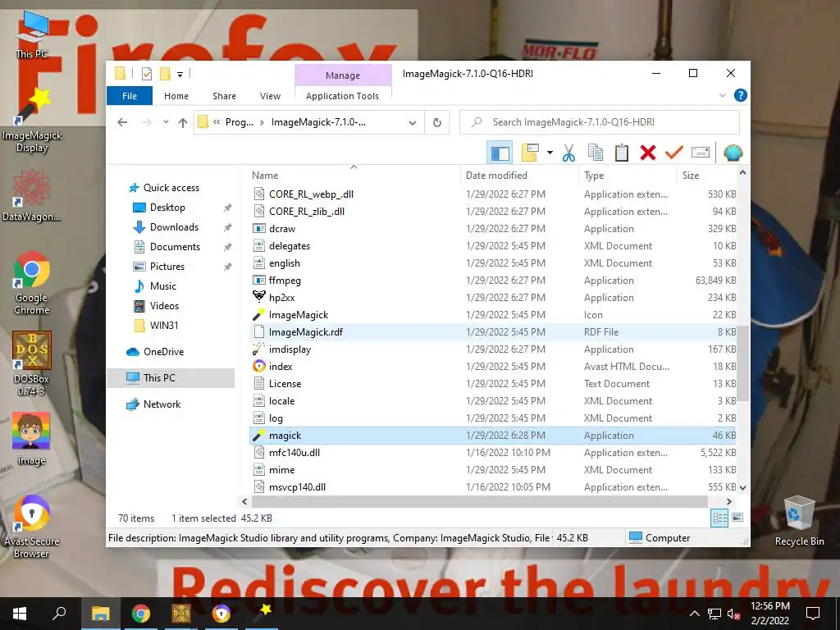The width and height of the screenshot is (840, 630).
Task: Open taskbar Search magnifier
Action: click(59, 614)
